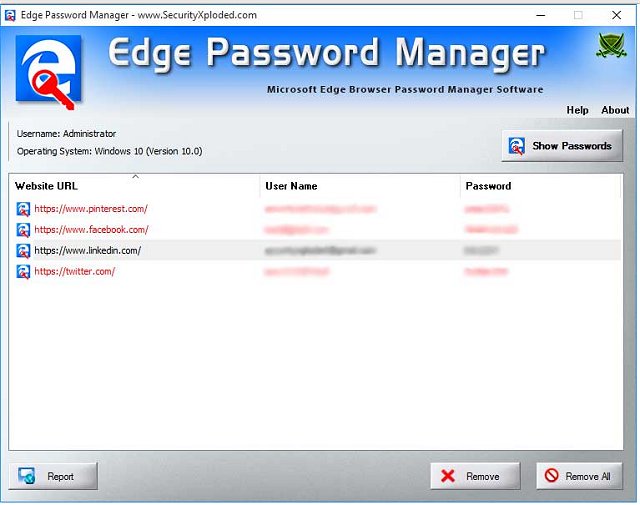Remove the selected password entry
This screenshot has width=640, height=505.
tap(475, 476)
